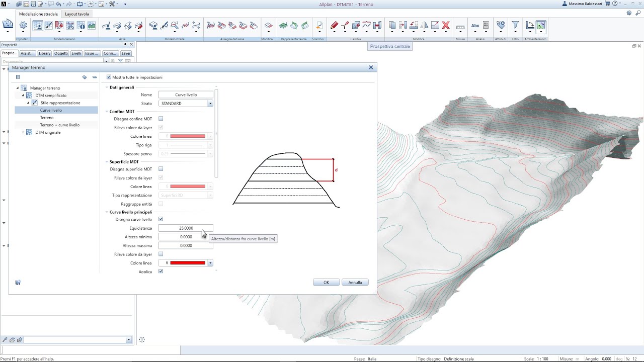Switch to Modellazione stradale ribbon tab
This screenshot has height=362, width=644.
pos(38,14)
